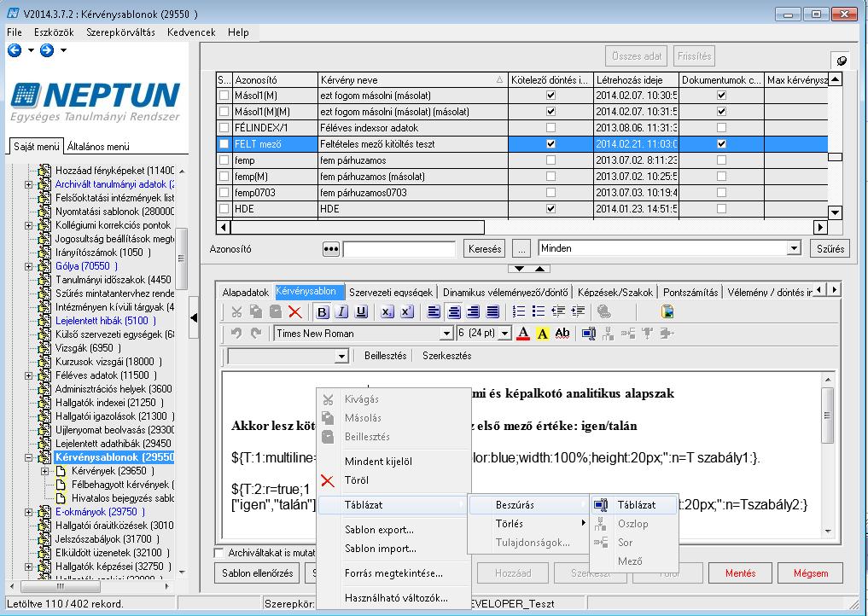Click the redo arrow icon

256,334
